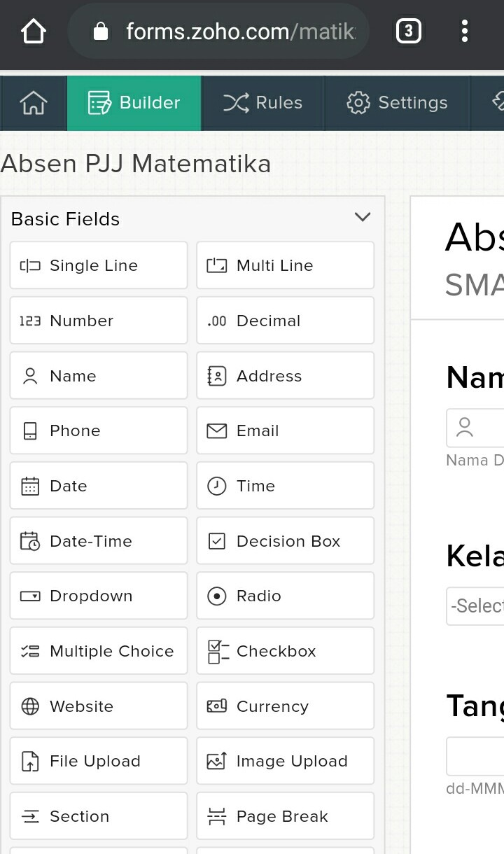
Task: Select the Phone field icon
Action: click(30, 430)
